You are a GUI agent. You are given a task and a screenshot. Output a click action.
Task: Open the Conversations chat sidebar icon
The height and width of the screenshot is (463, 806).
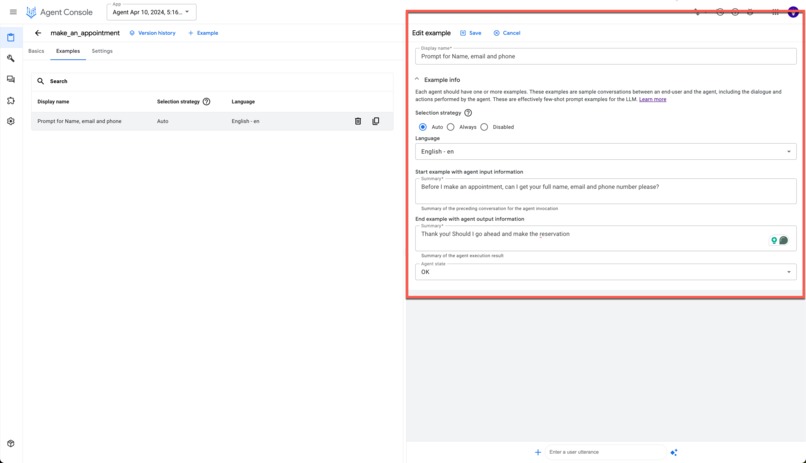coord(11,79)
